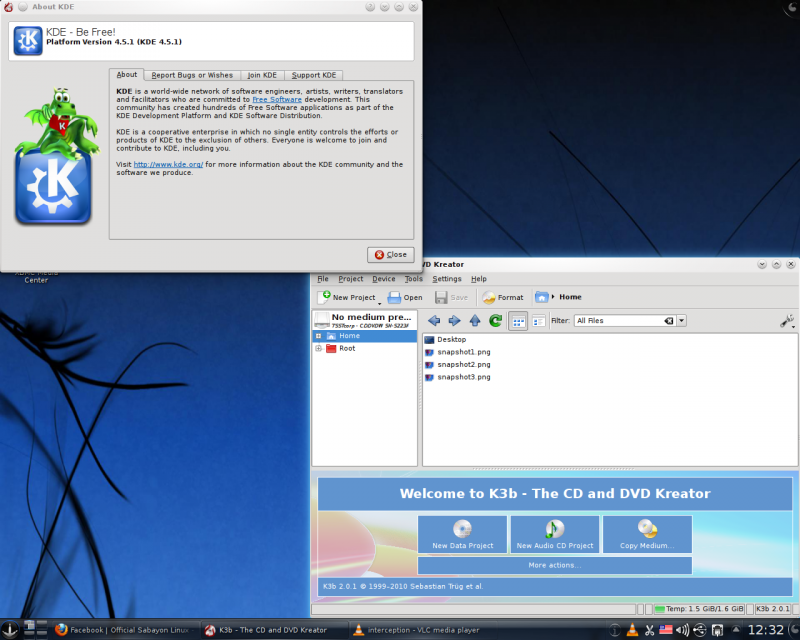Screen dimensions: 800x640
Task: Click the More actions... button
Action: click(x=554, y=565)
